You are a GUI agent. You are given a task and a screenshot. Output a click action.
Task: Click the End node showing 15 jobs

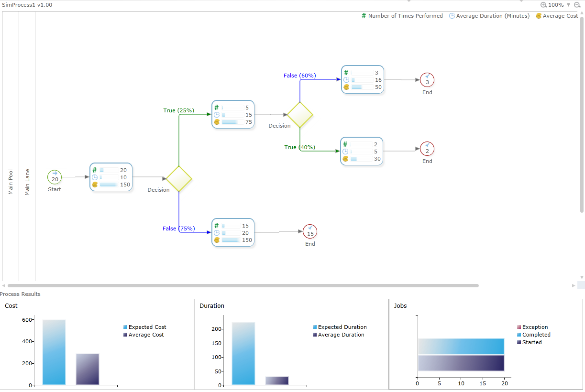[x=309, y=231]
